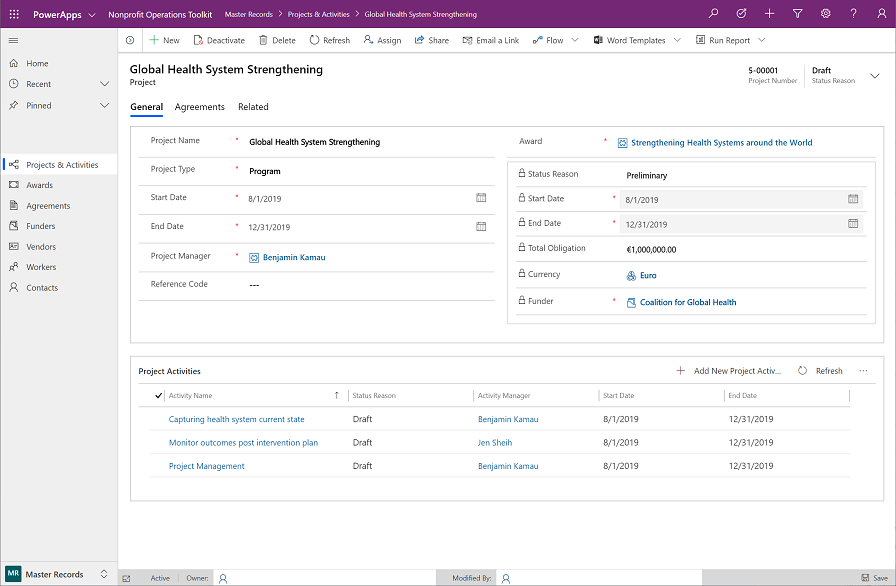The height and width of the screenshot is (586, 896).
Task: Open the advanced find filter icon
Action: (797, 14)
